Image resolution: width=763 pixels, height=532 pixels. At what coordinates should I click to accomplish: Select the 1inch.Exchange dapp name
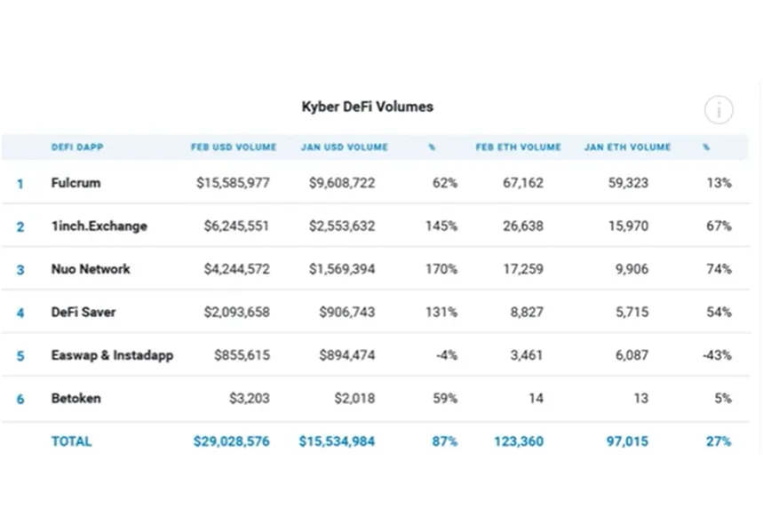point(99,226)
